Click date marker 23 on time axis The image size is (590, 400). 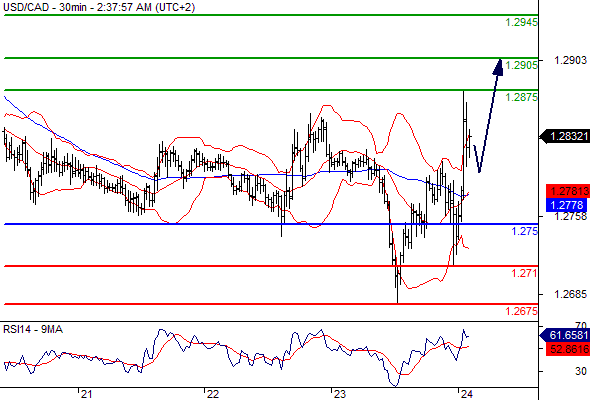click(x=339, y=394)
